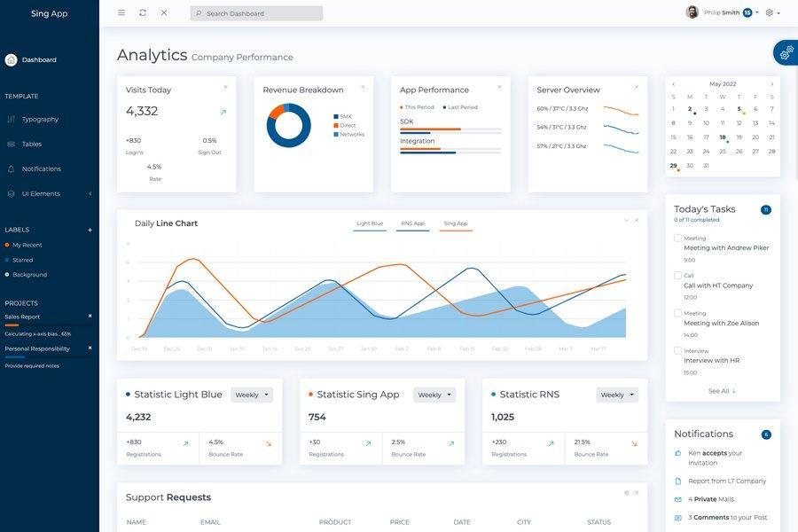This screenshot has height=532, width=798.
Task: Switch to the Sing App chart tab
Action: pyautogui.click(x=457, y=222)
